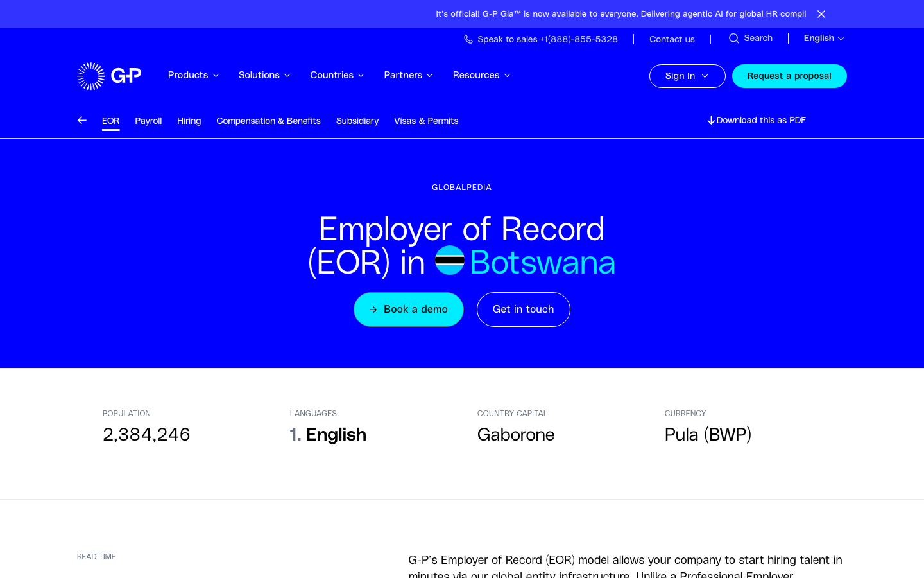
Task: Open the English language selector
Action: (x=824, y=39)
